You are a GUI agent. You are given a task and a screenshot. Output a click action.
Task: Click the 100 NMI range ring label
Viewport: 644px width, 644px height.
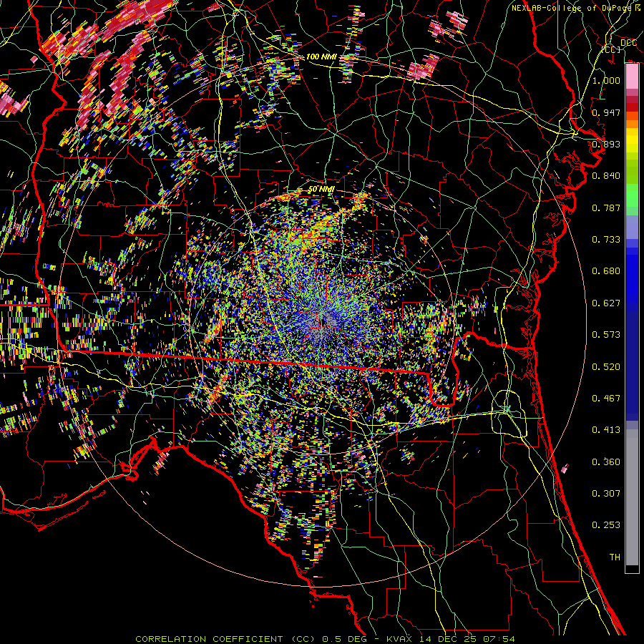coord(321,57)
